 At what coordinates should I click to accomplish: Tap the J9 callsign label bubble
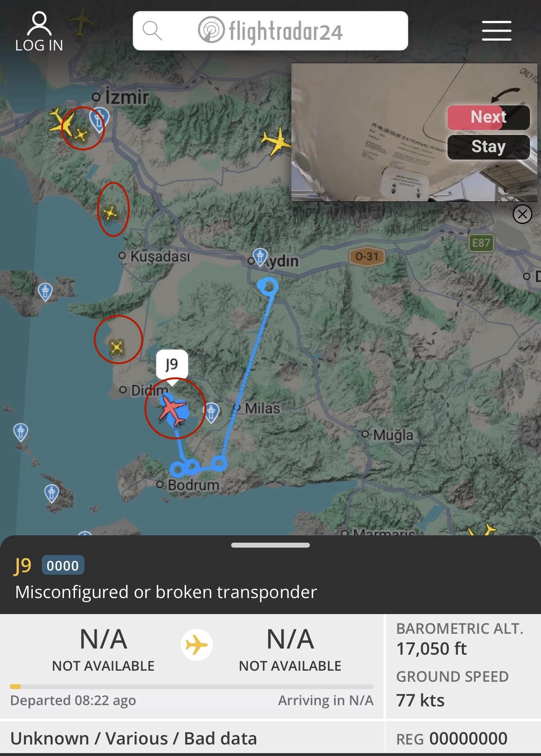pos(172,364)
